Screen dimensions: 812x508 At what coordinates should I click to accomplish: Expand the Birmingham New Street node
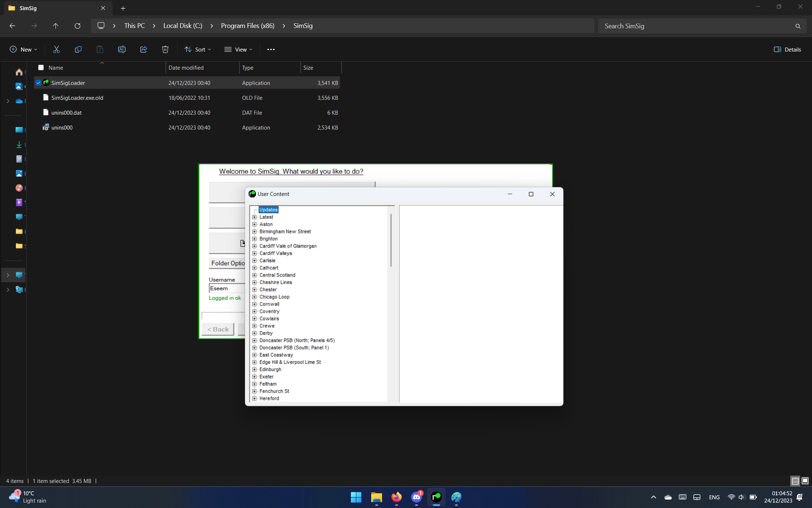(254, 232)
